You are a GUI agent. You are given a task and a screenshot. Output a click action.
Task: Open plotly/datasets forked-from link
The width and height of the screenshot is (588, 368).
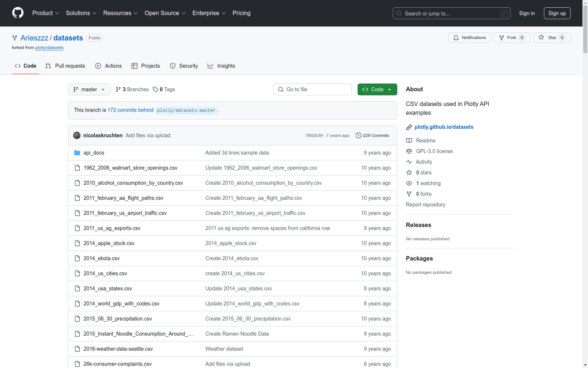pyautogui.click(x=49, y=47)
